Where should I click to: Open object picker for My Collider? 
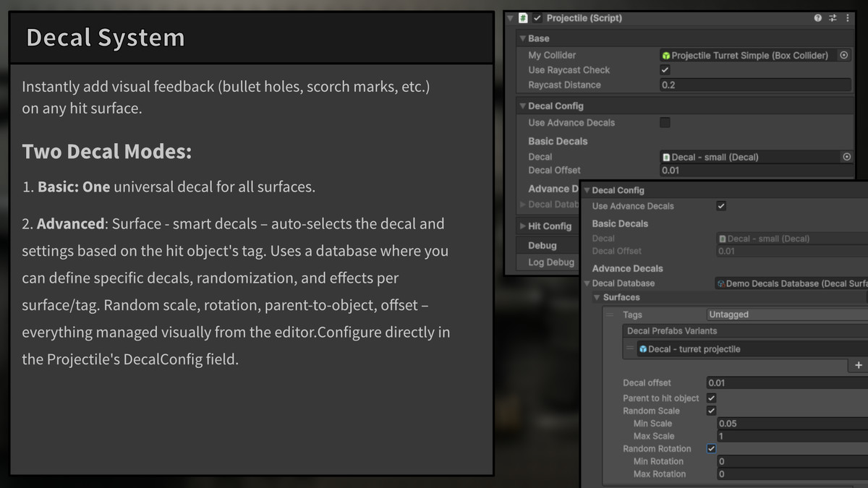[844, 55]
